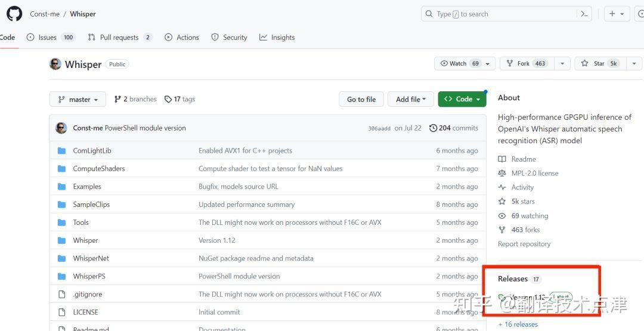Open commit hash 306aadd
The width and height of the screenshot is (644, 331).
(379, 129)
